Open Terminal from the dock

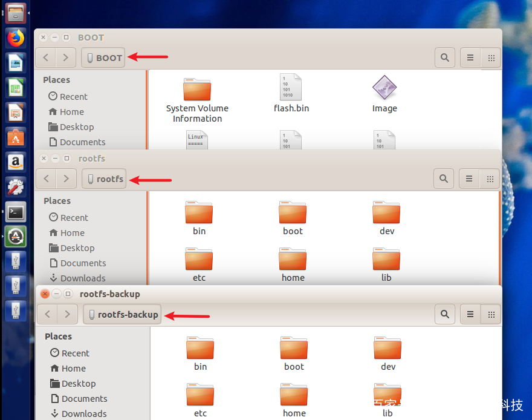[x=16, y=212]
